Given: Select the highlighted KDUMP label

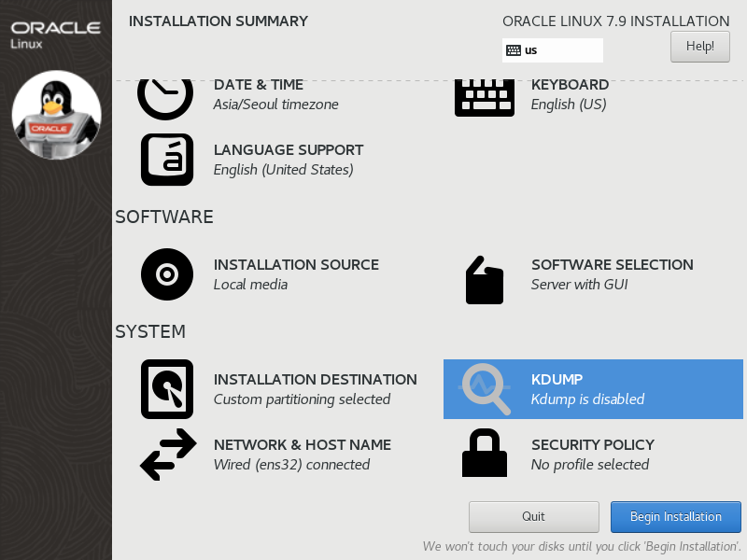Looking at the screenshot, I should (557, 380).
